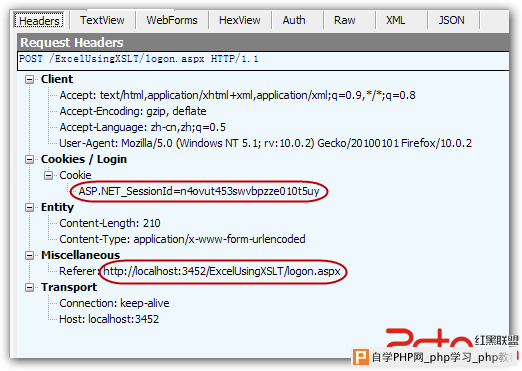This screenshot has height=371, width=522.
Task: Select the WebForms tab
Action: click(172, 20)
